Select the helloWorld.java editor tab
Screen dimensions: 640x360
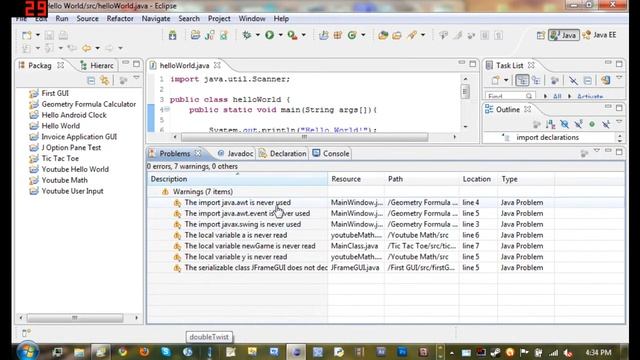[184, 66]
